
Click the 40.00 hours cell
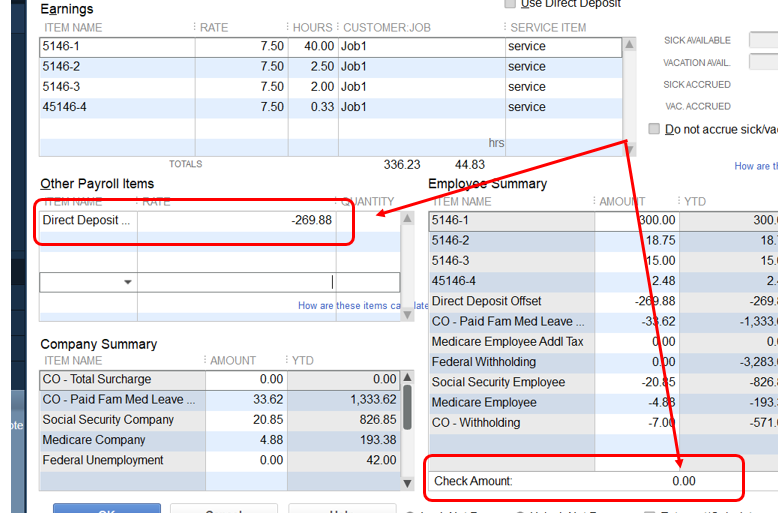tap(313, 46)
